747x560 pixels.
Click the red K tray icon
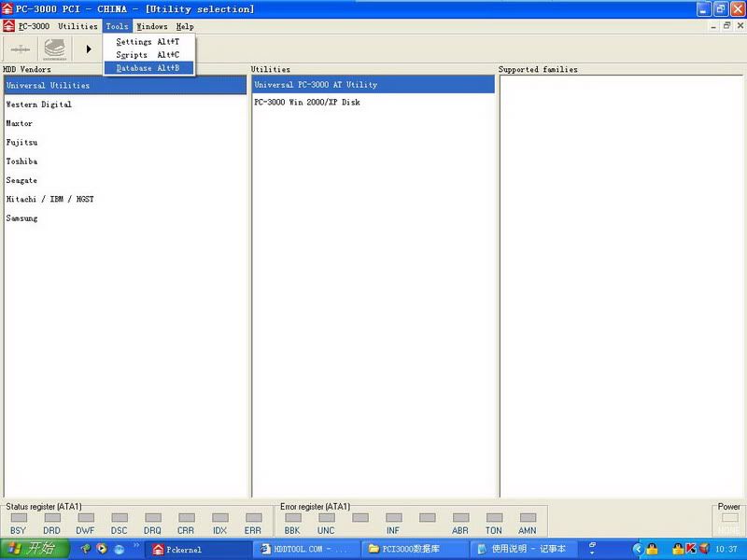(691, 550)
